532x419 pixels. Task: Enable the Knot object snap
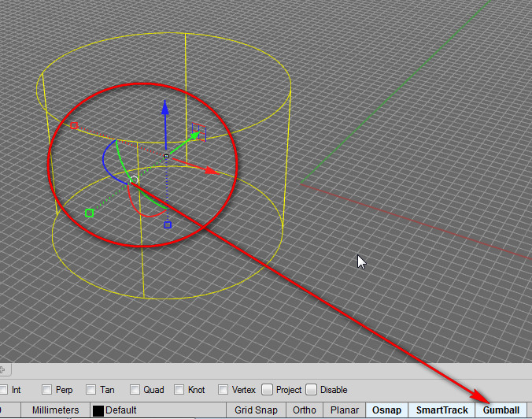[x=179, y=389]
